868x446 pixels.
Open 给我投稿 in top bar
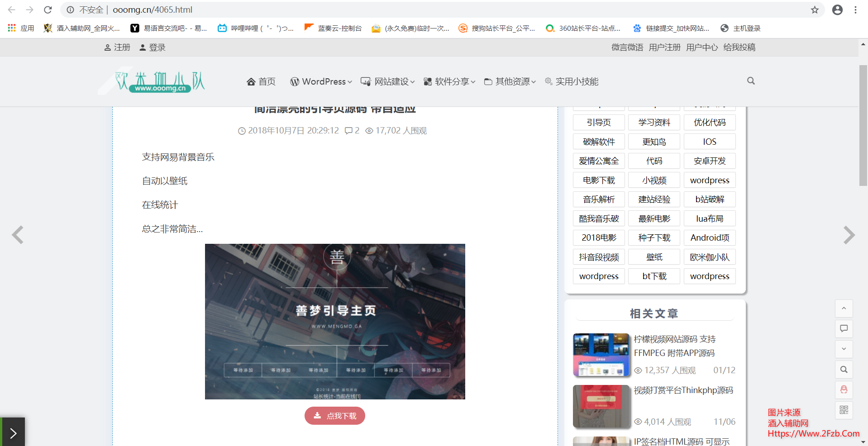[739, 47]
